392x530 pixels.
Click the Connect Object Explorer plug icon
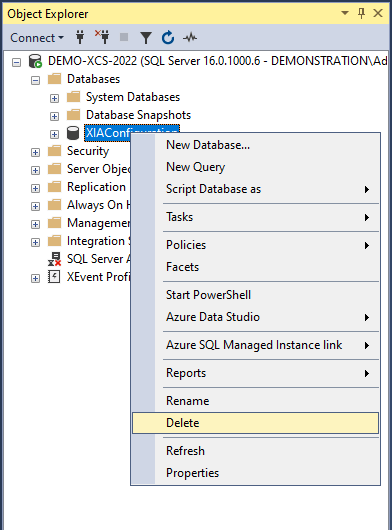click(x=80, y=37)
